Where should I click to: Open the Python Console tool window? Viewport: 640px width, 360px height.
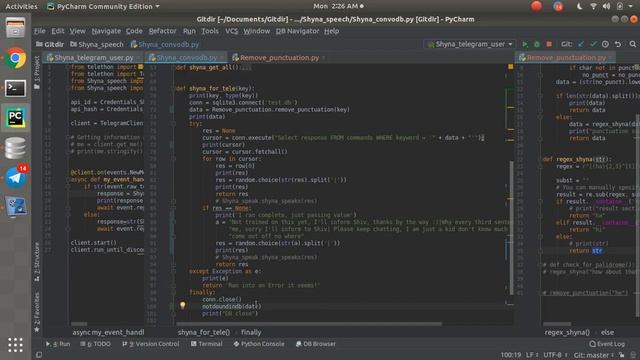(259, 344)
